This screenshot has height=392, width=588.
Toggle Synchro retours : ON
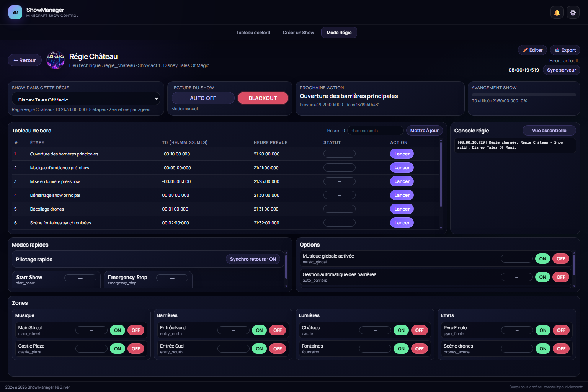click(253, 259)
